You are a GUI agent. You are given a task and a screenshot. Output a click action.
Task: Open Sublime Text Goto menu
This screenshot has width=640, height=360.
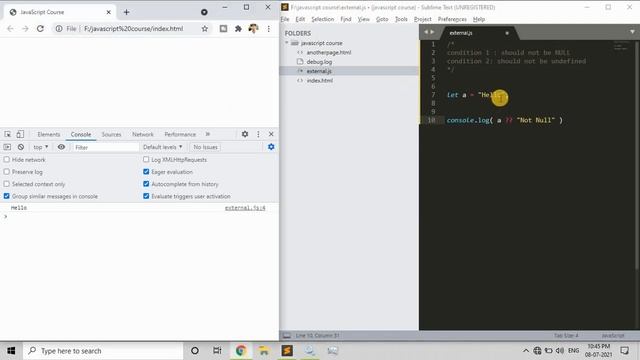(382, 19)
